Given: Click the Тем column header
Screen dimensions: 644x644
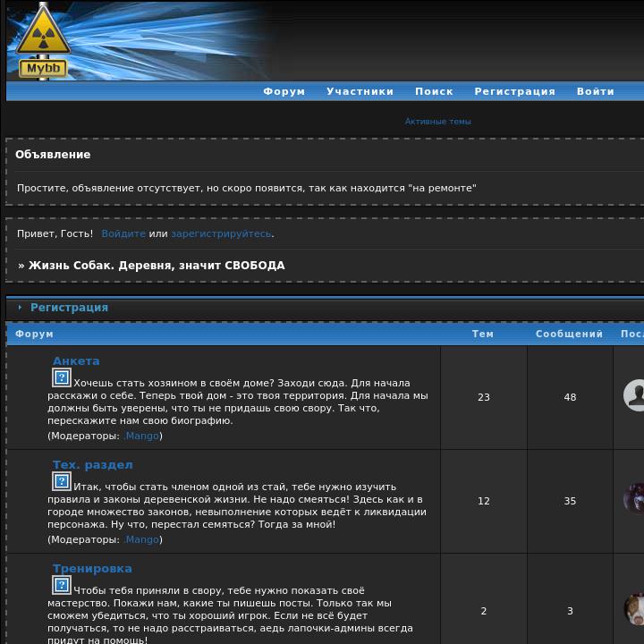Looking at the screenshot, I should coord(483,334).
